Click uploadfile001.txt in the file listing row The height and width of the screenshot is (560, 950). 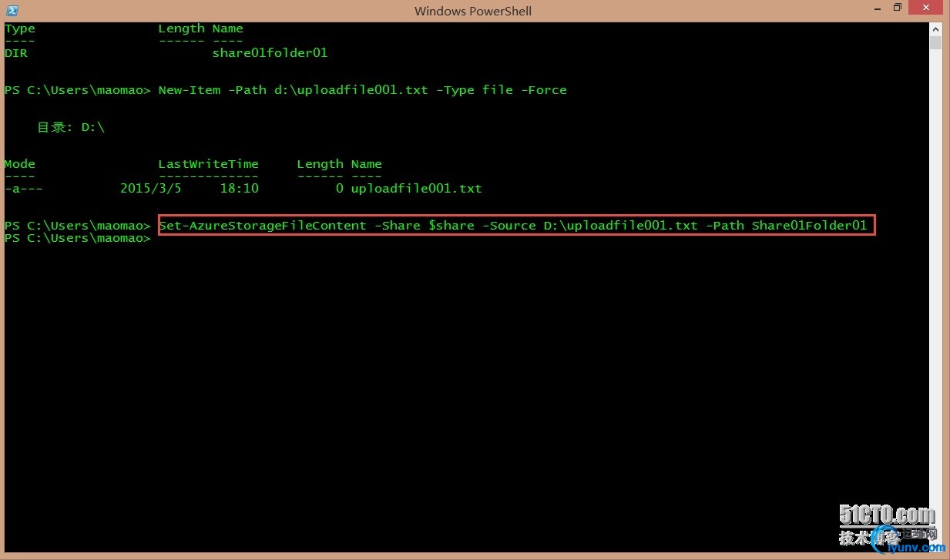click(416, 189)
